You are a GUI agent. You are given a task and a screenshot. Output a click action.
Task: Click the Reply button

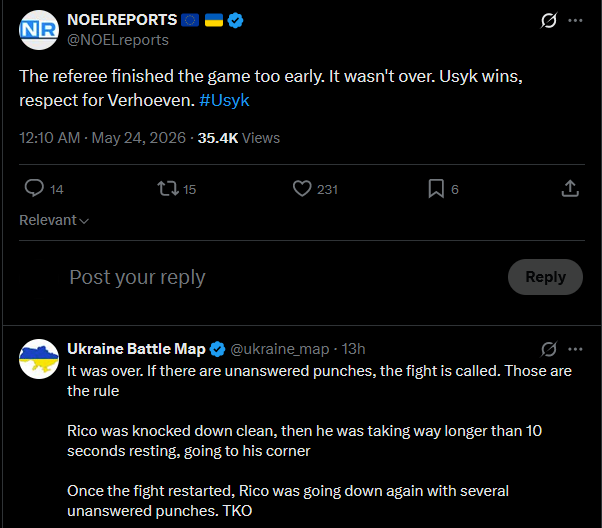point(545,277)
